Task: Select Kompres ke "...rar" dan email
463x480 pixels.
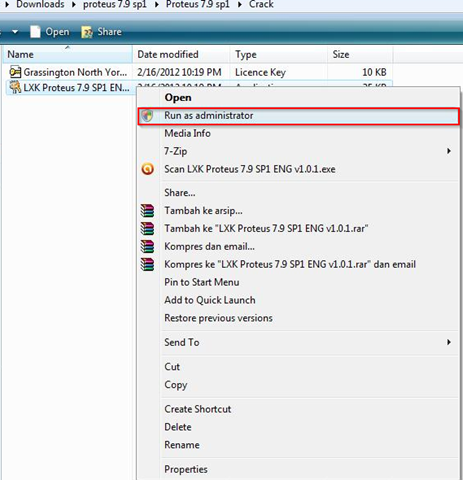Action: click(x=290, y=264)
